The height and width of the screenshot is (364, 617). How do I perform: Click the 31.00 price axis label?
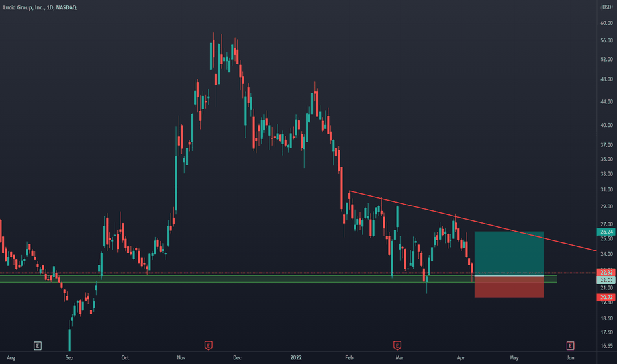click(x=606, y=189)
